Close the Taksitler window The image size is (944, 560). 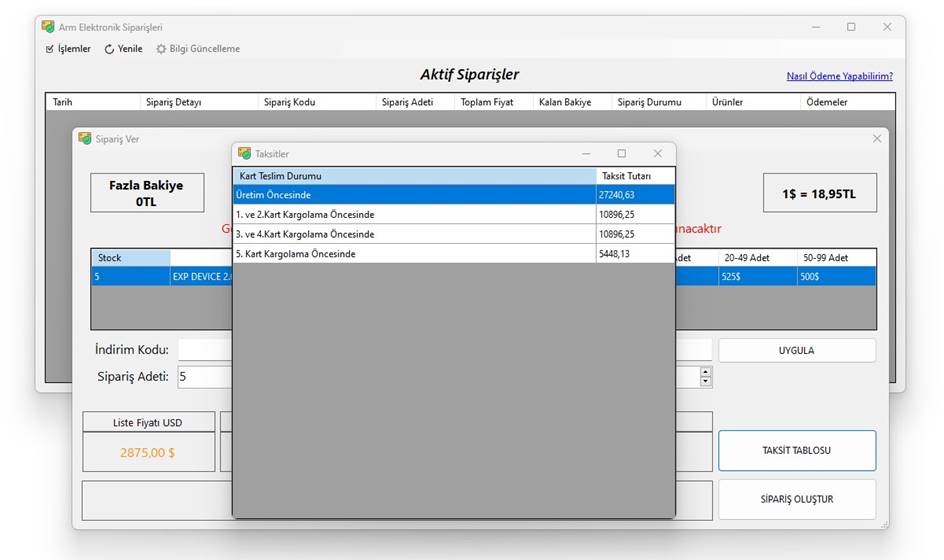click(657, 154)
